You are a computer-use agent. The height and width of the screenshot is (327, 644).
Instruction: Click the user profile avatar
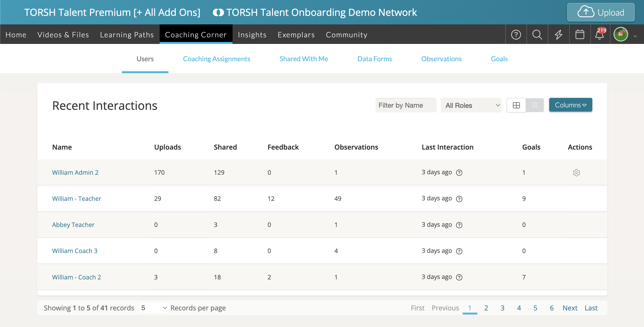tap(621, 34)
